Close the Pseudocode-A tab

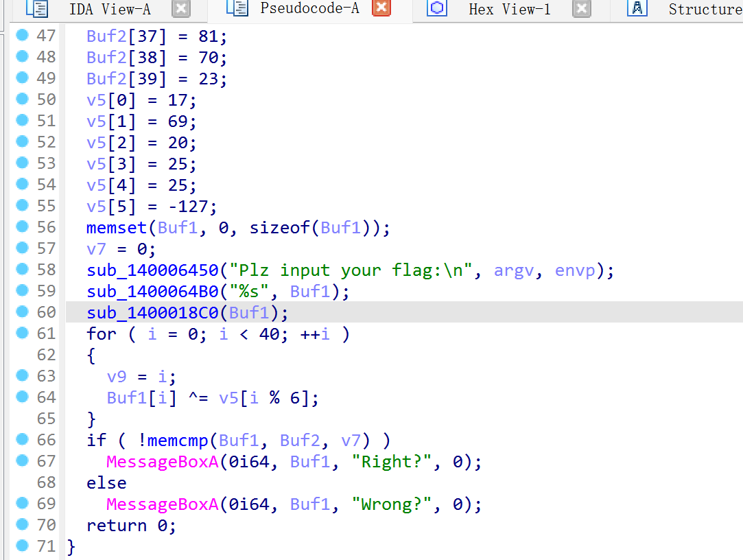(381, 8)
